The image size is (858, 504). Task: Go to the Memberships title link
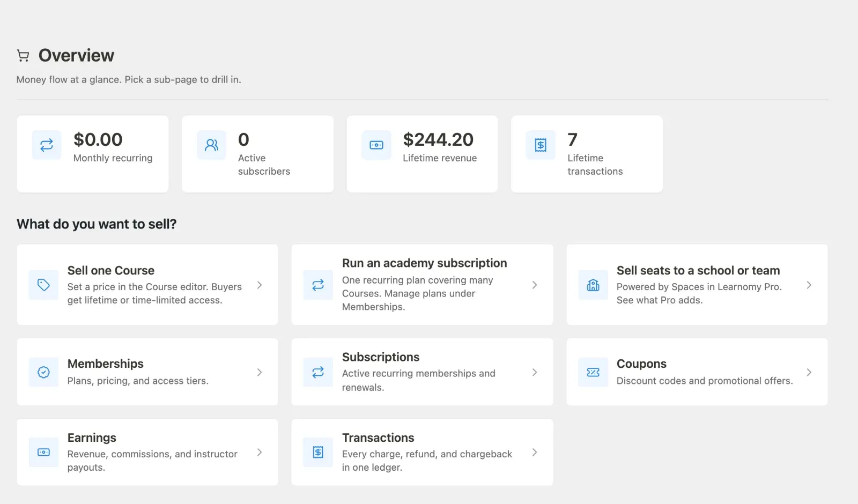[106, 364]
